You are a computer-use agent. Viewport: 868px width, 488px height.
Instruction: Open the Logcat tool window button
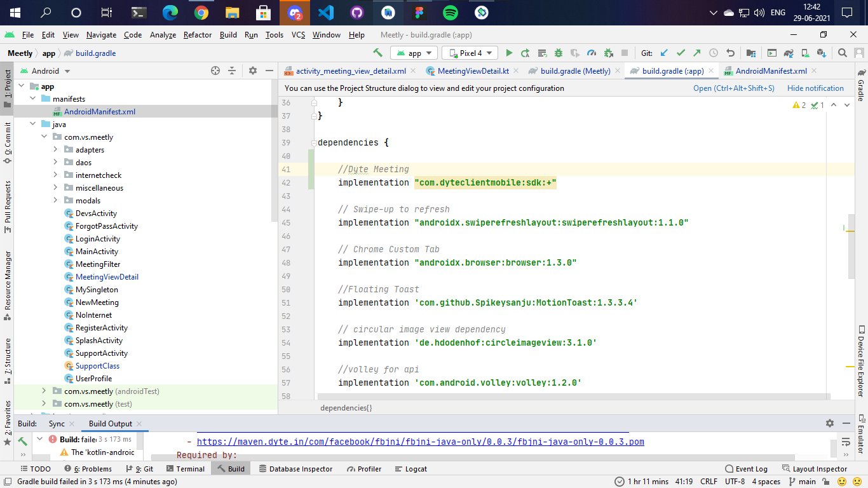(x=411, y=469)
